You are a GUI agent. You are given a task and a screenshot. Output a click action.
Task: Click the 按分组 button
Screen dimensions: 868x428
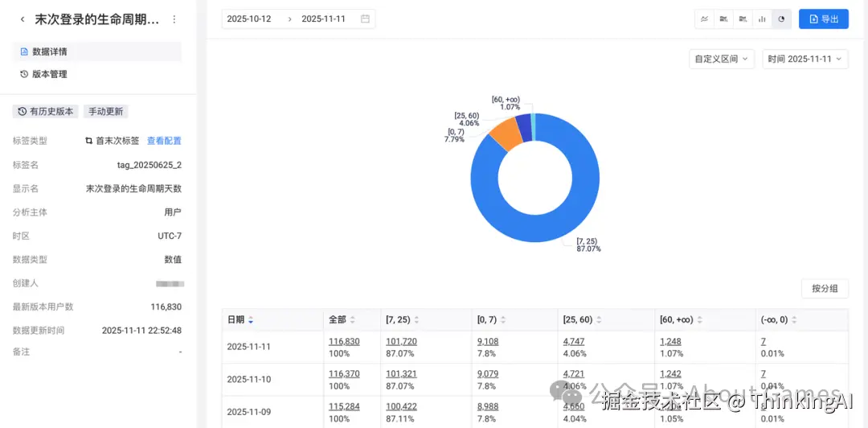[825, 288]
